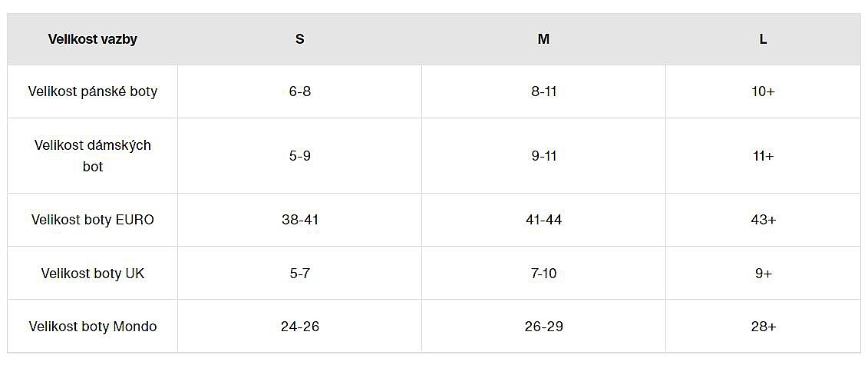This screenshot has width=868, height=365.
Task: Click the 10+ men's size cell
Action: tap(763, 91)
